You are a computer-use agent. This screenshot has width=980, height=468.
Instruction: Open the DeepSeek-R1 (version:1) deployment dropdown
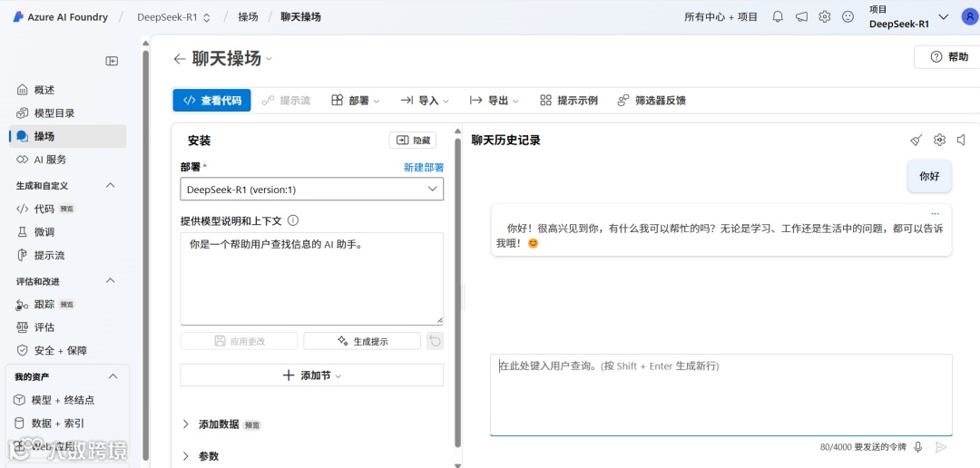[311, 190]
